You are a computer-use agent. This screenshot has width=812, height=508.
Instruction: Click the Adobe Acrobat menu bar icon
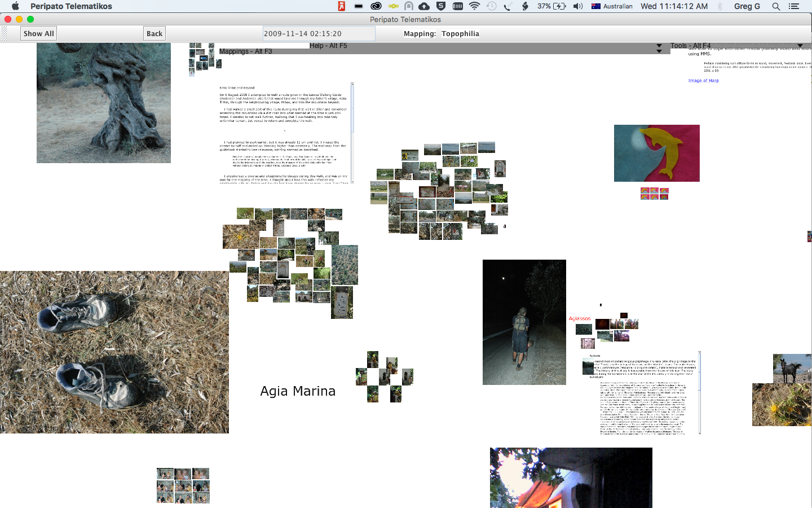click(341, 6)
